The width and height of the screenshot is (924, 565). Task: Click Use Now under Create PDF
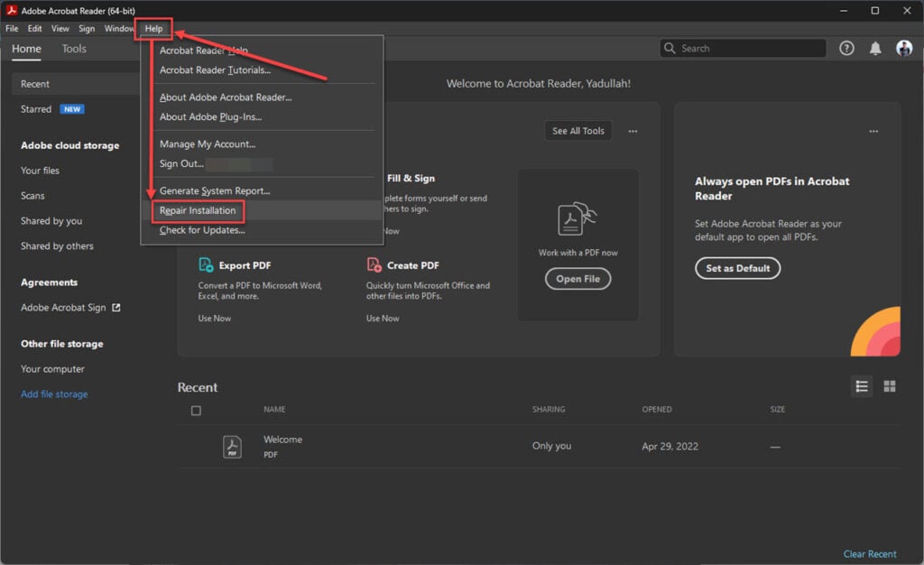pyautogui.click(x=383, y=318)
